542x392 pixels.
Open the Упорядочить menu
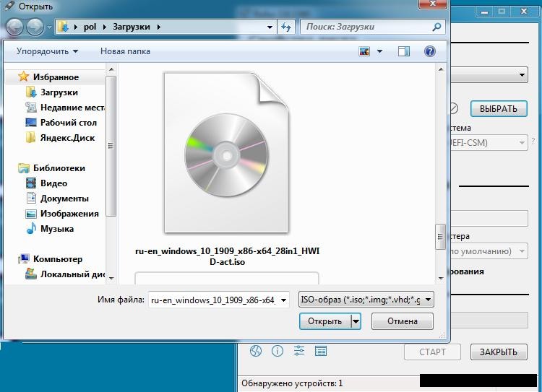point(48,51)
